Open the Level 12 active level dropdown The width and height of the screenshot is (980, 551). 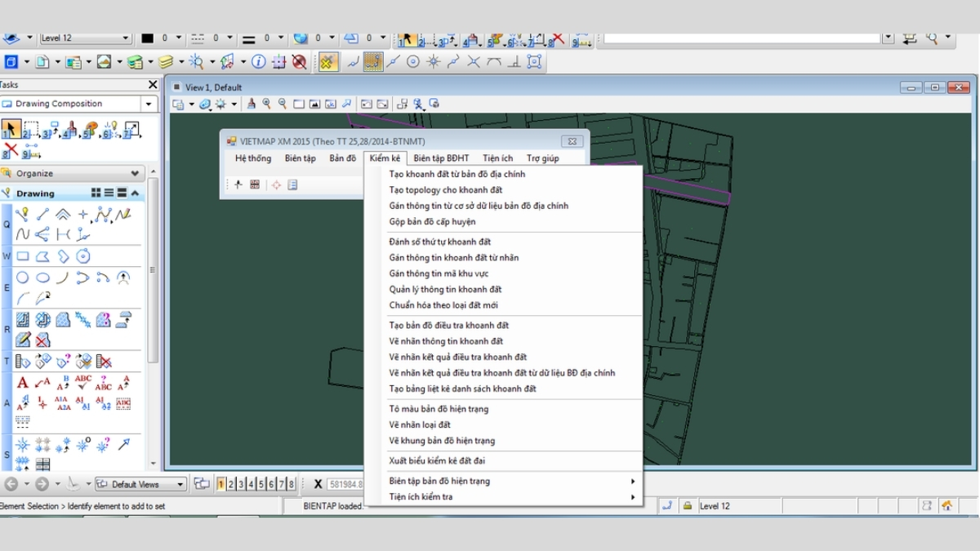126,38
